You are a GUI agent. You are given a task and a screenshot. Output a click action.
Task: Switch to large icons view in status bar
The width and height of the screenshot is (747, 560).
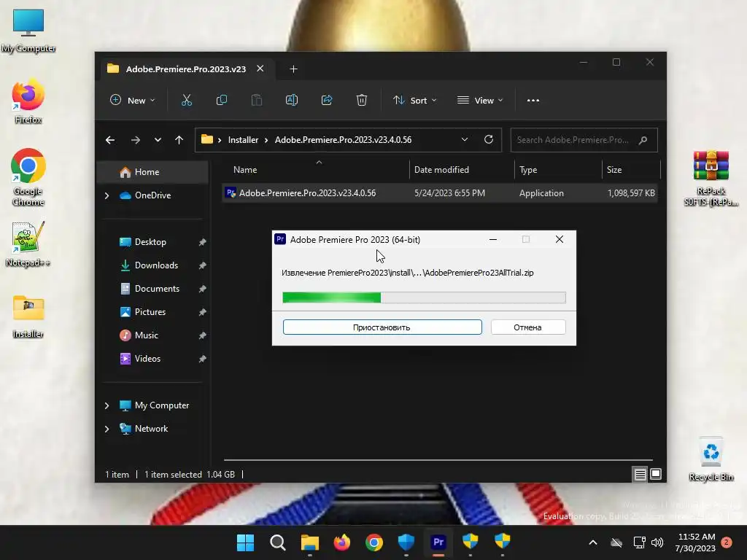656,474
